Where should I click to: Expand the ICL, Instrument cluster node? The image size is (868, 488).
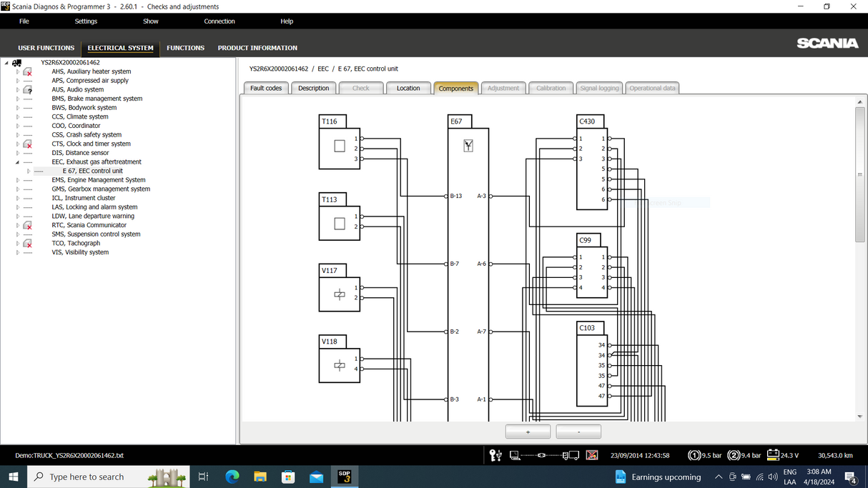(18, 198)
